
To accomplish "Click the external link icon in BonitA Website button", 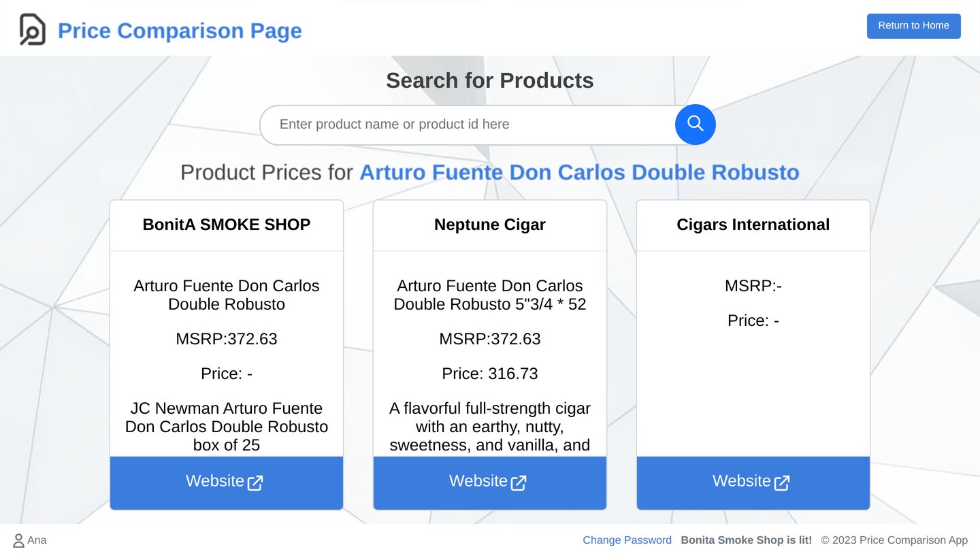I will click(x=255, y=482).
